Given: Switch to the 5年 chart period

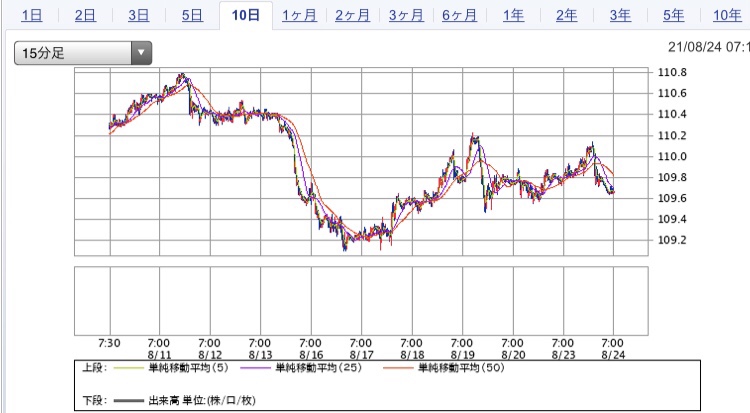Looking at the screenshot, I should pos(673,15).
